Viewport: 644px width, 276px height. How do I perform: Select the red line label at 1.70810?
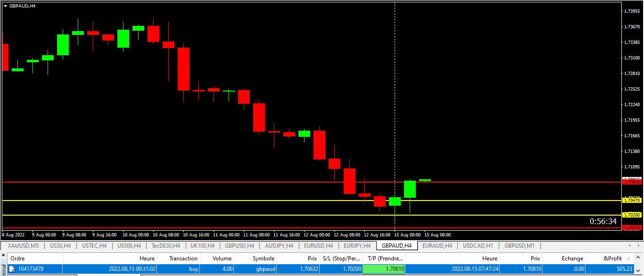click(x=632, y=182)
